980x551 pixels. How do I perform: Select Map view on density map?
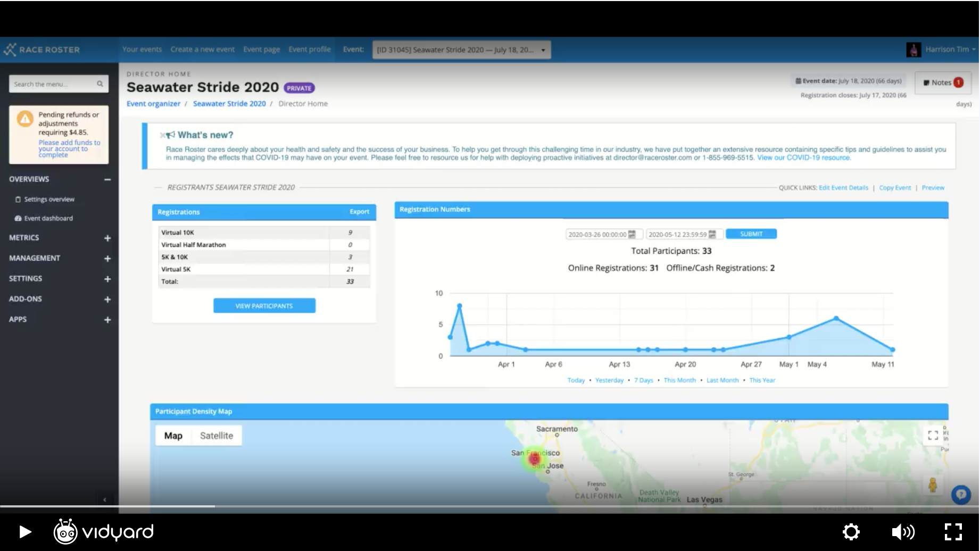173,436
